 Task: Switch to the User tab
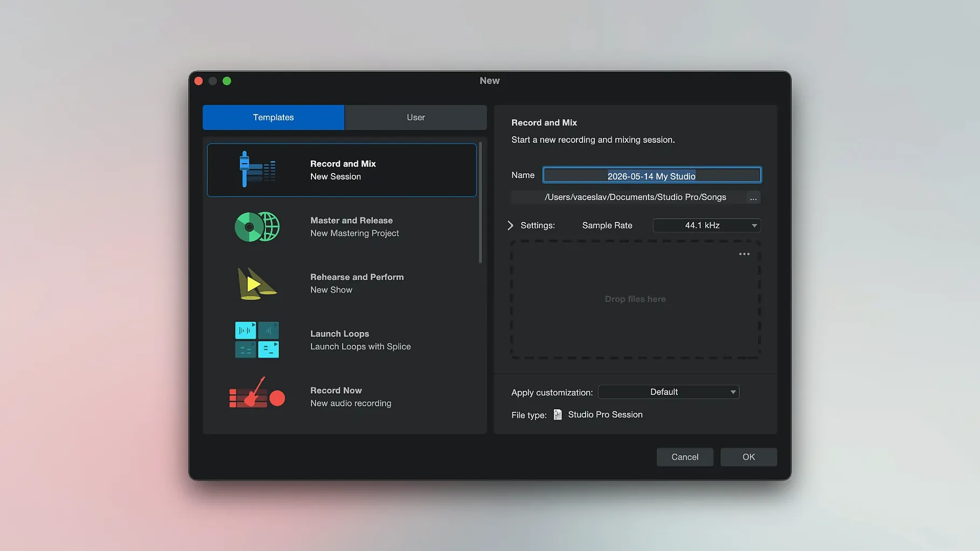click(x=415, y=117)
